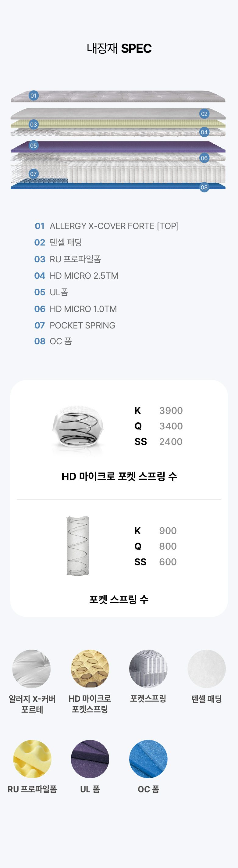Click the 05 marker on purple UL foam layer

33,145
